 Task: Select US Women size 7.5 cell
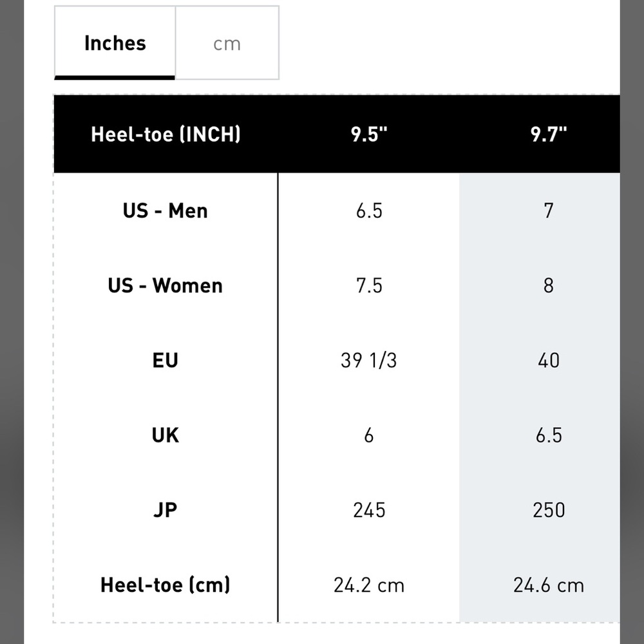(369, 285)
